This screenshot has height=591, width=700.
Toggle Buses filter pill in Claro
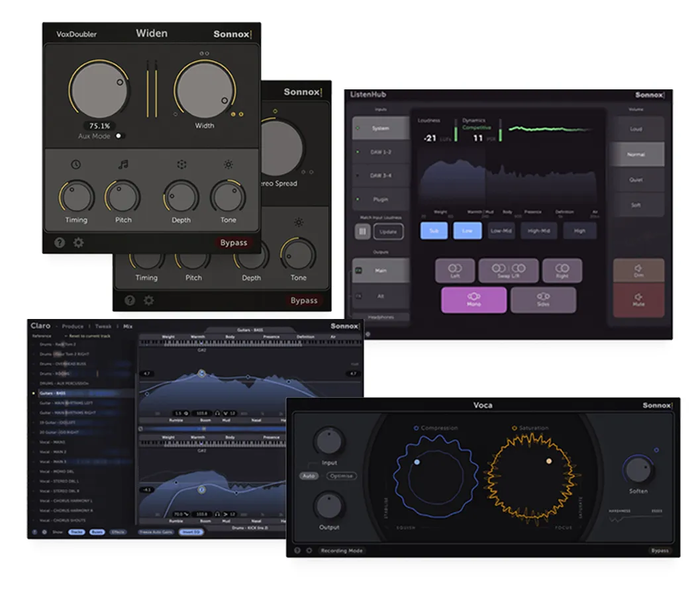tap(97, 531)
